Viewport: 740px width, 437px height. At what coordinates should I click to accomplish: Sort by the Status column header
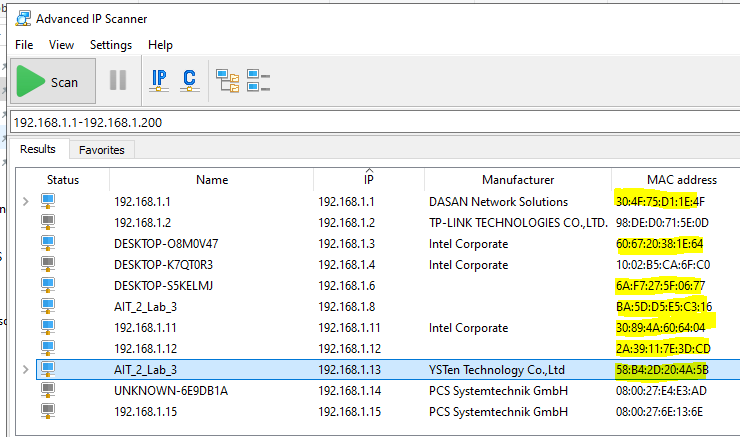coord(63,180)
